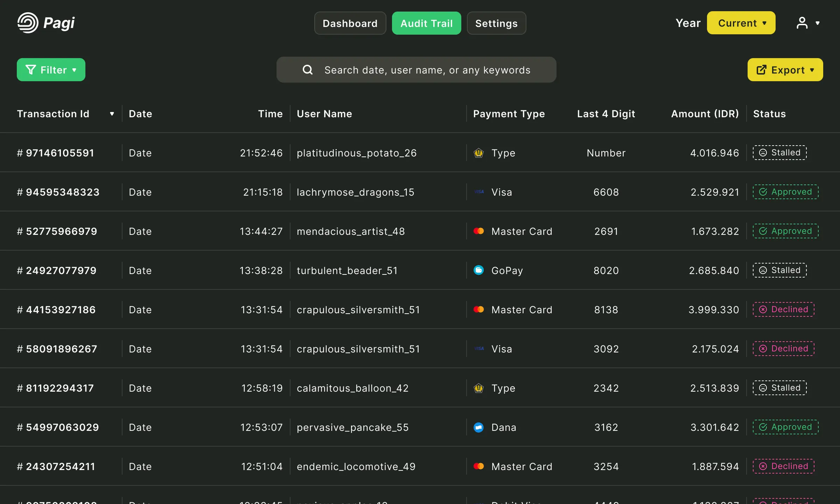
Task: Click the Dana icon for pervasive_pancake_55
Action: pyautogui.click(x=478, y=427)
